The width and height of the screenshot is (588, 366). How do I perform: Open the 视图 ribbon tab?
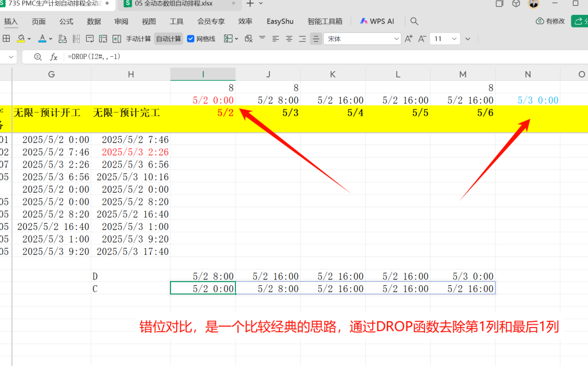[149, 21]
